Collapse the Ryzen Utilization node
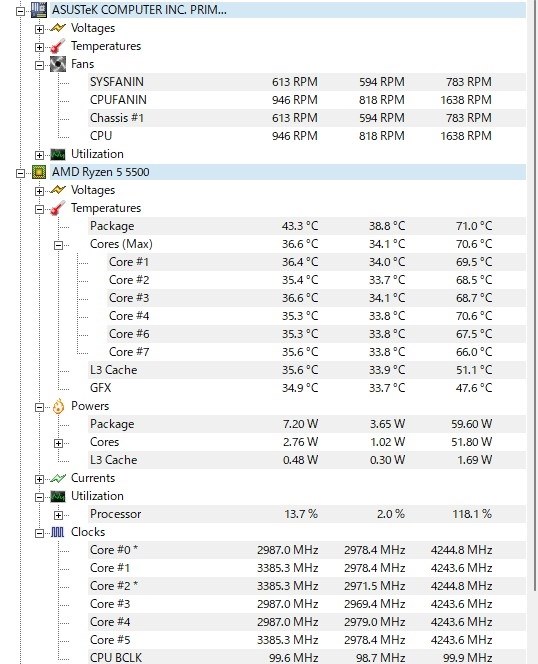Viewport: 538px width, 664px height. tap(39, 497)
